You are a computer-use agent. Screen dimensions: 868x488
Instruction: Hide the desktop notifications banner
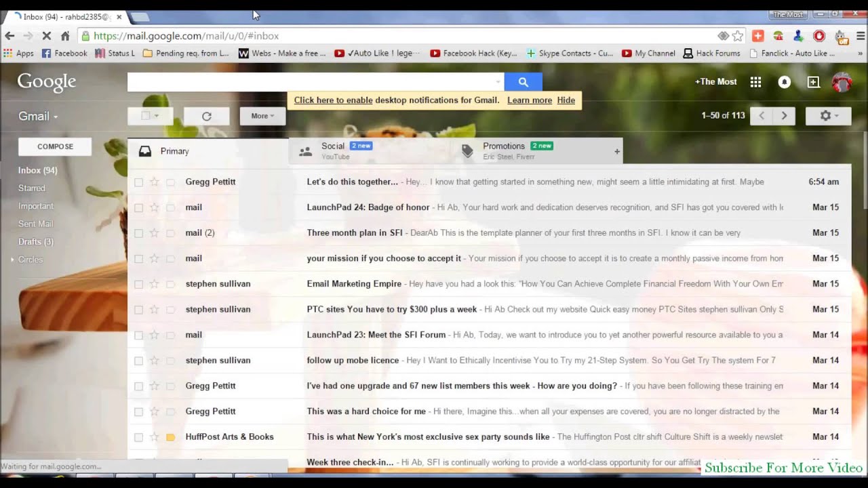pyautogui.click(x=566, y=100)
